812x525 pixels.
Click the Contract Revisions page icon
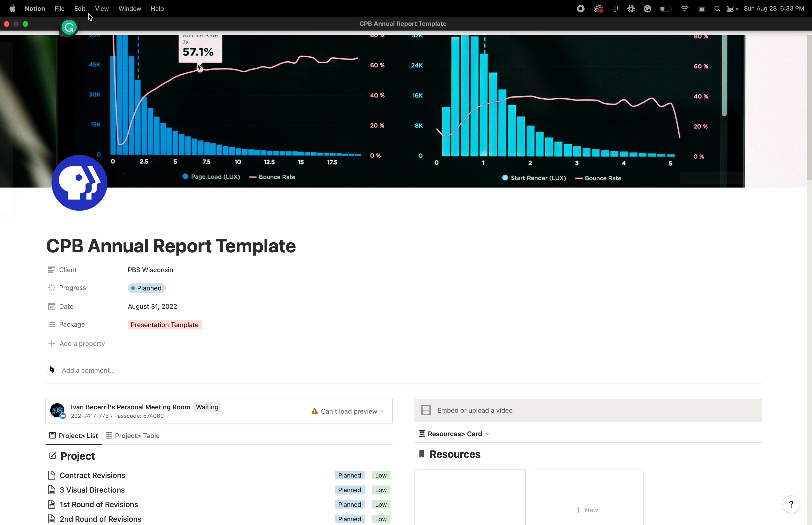(x=52, y=475)
